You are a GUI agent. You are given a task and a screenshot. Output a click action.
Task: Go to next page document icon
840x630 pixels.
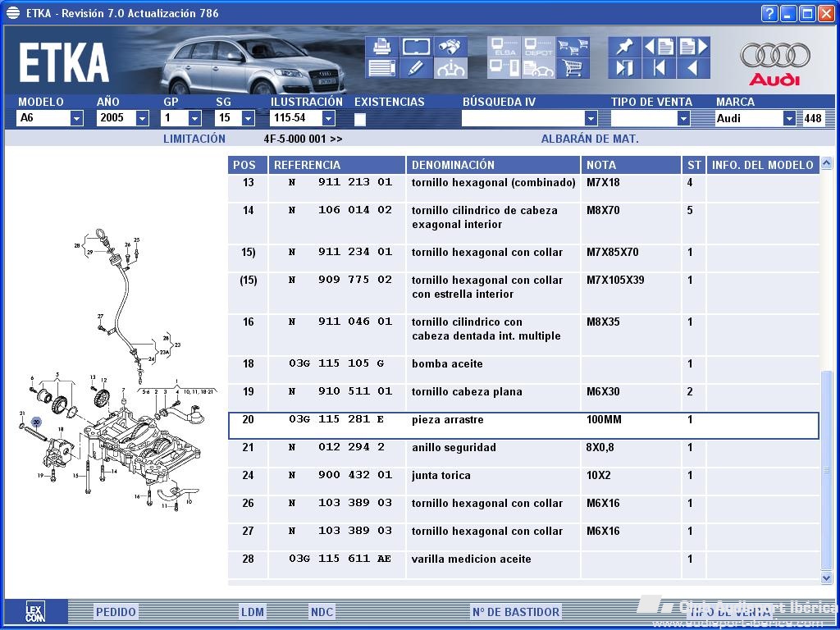[693, 47]
